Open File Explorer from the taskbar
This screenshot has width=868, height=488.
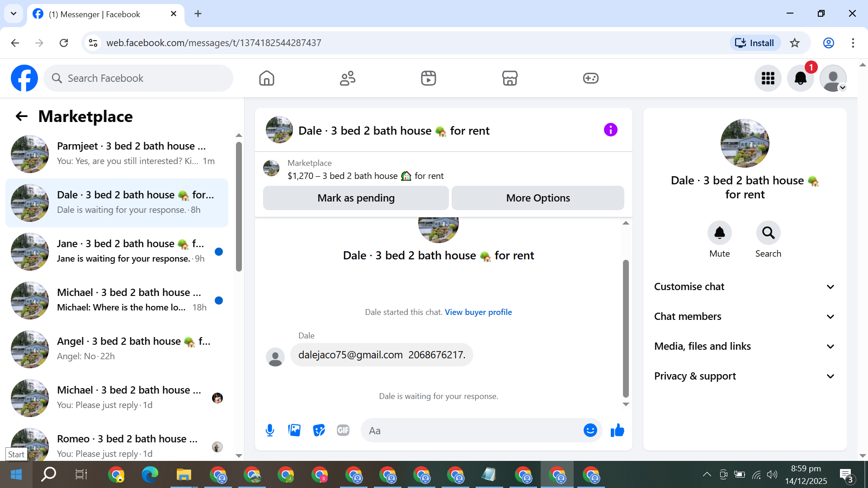pos(184,475)
